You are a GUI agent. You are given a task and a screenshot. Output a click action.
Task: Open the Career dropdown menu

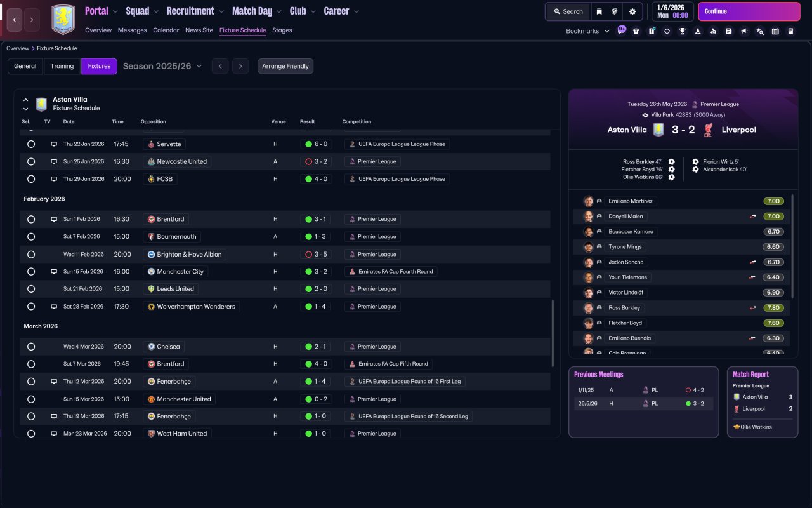click(341, 11)
